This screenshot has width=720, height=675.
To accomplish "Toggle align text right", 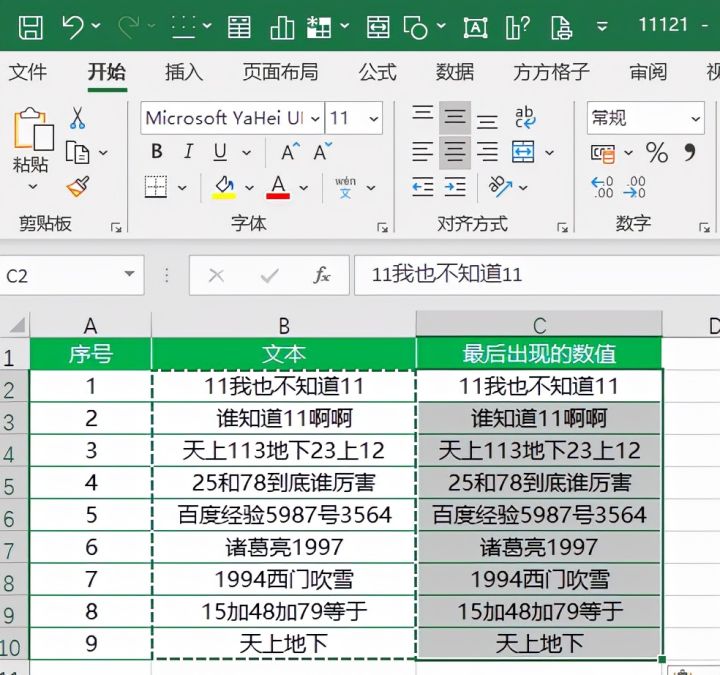I will click(x=487, y=152).
